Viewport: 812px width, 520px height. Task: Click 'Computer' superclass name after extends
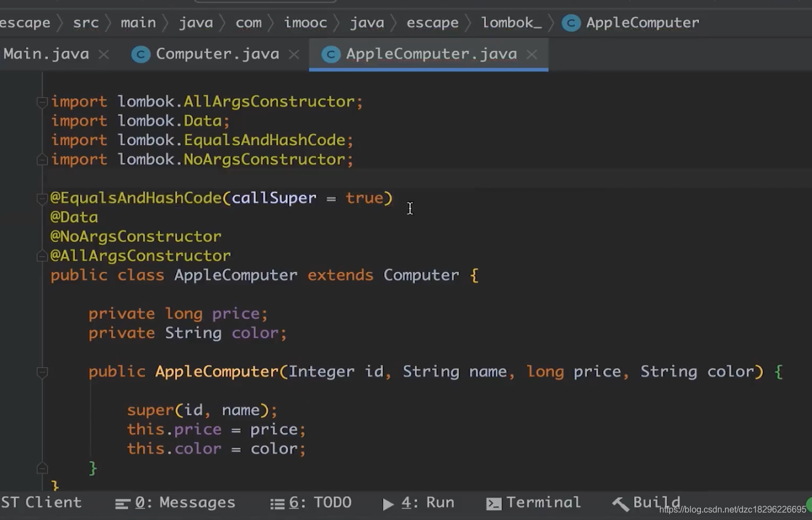[421, 275]
